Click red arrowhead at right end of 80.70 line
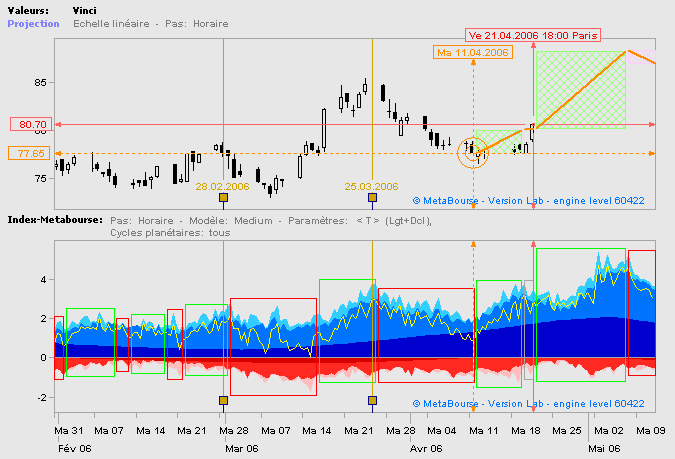Image resolution: width=675 pixels, height=459 pixels. (x=651, y=124)
